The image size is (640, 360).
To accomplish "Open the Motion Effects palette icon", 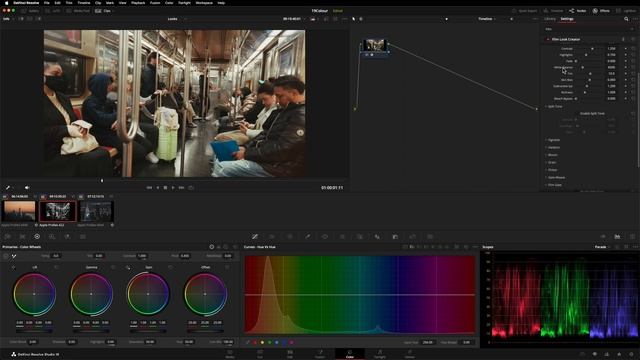I will click(82, 237).
